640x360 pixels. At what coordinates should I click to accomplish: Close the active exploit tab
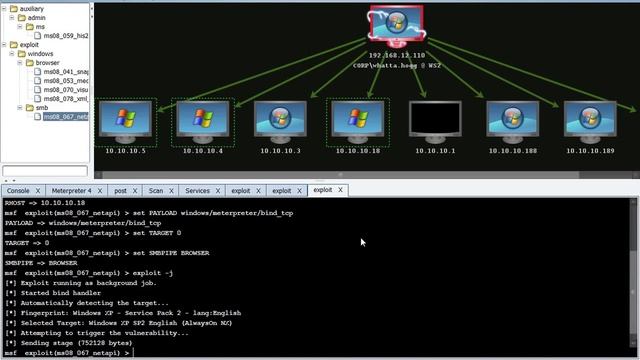[340, 190]
